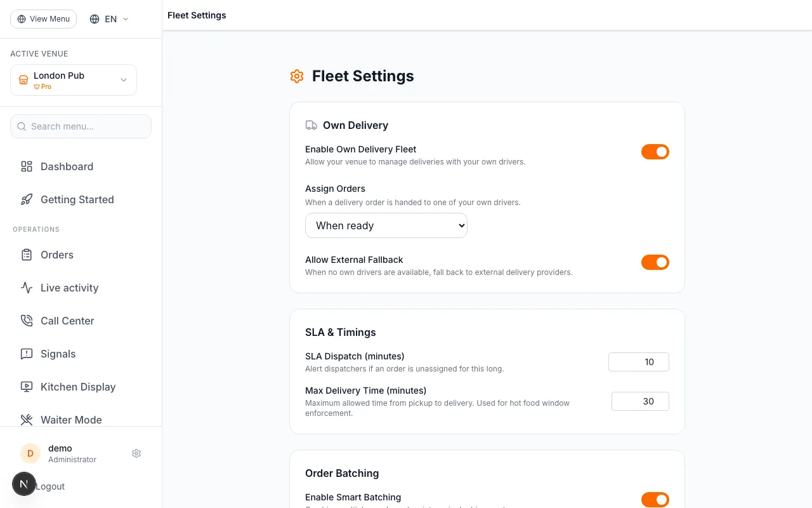Open Call Center in sidebar
The width and height of the screenshot is (812, 508).
[x=81, y=321]
